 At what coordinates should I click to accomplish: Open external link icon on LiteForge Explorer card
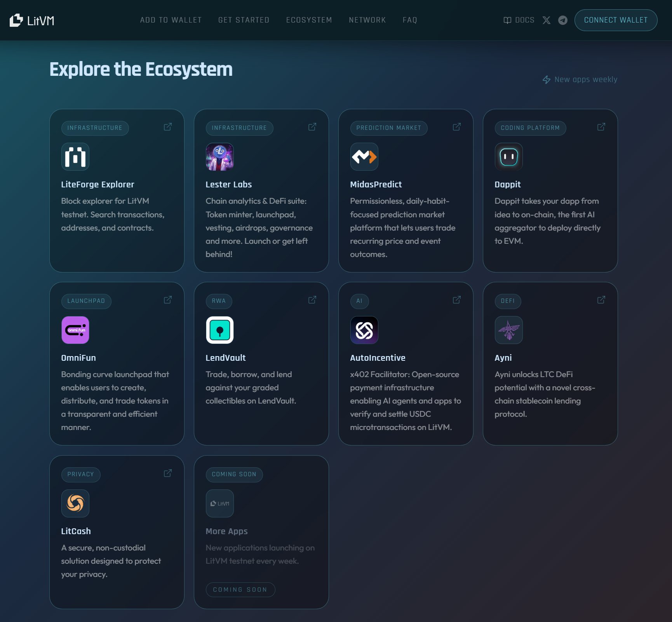168,127
